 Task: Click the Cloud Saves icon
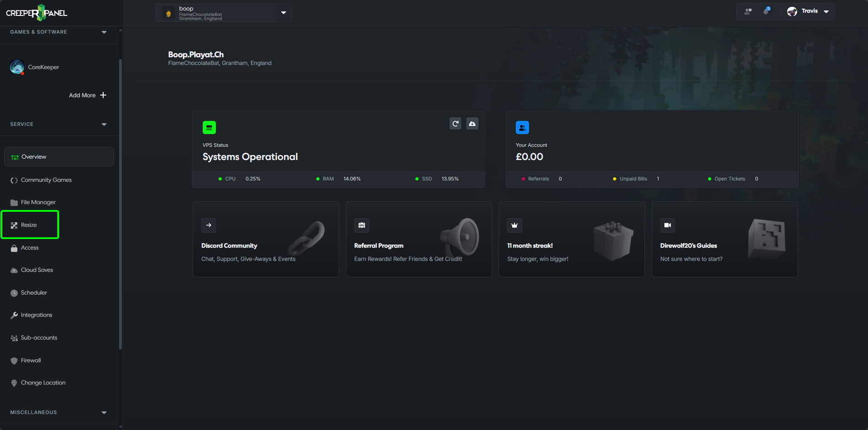(14, 270)
